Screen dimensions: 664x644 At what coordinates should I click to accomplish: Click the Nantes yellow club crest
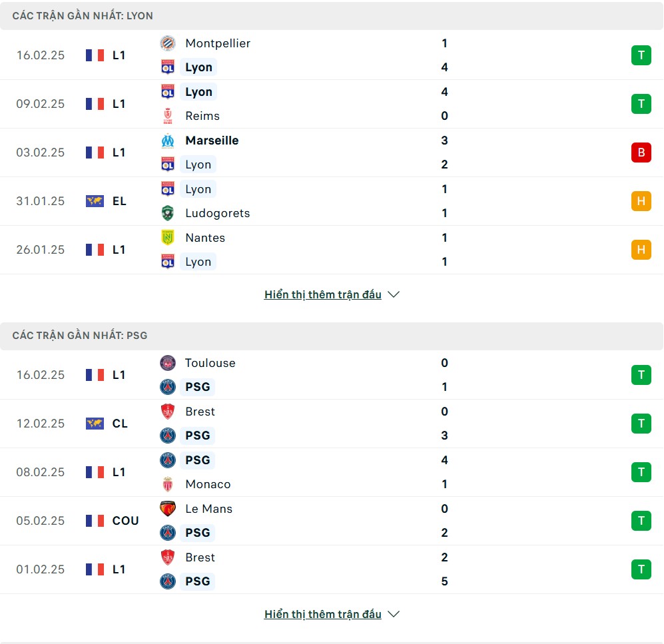coord(168,238)
